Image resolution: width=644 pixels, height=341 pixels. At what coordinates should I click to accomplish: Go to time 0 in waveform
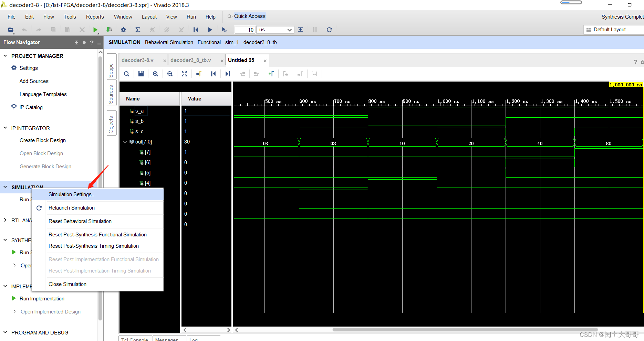[x=213, y=74]
